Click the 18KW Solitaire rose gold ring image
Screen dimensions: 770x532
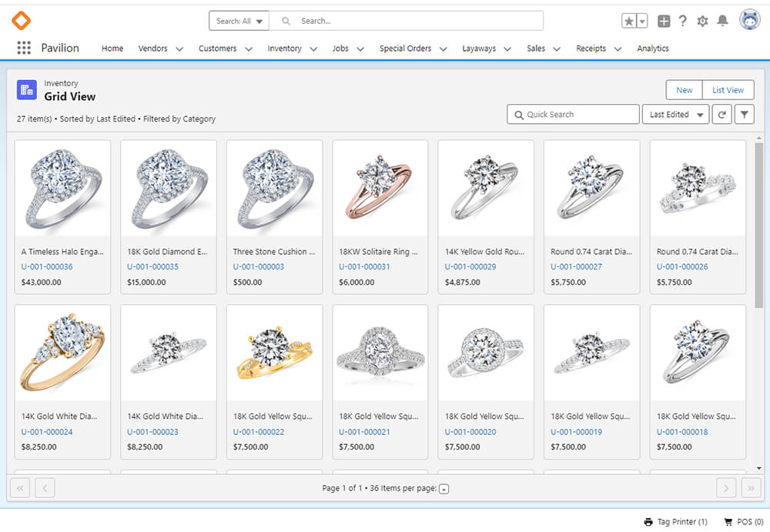pos(380,189)
